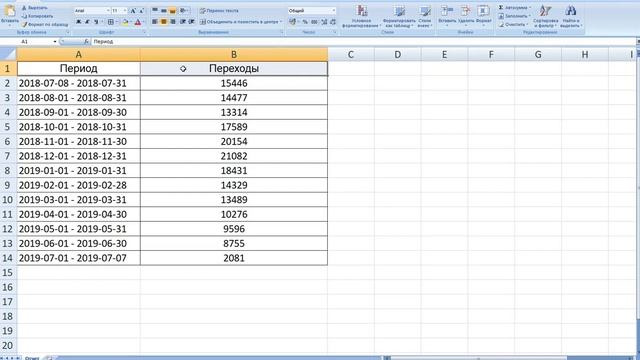
Task: Open the font size 11 dropdown
Action: (125, 11)
